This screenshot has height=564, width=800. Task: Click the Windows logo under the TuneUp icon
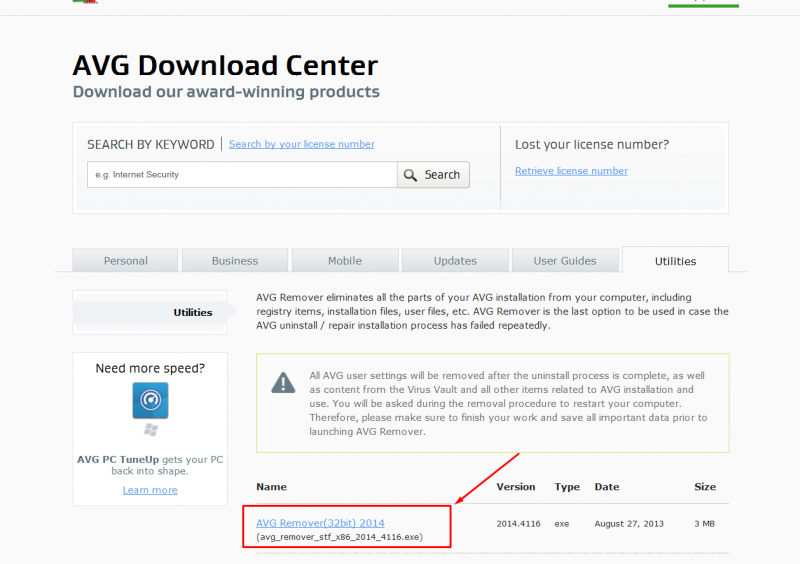[150, 430]
